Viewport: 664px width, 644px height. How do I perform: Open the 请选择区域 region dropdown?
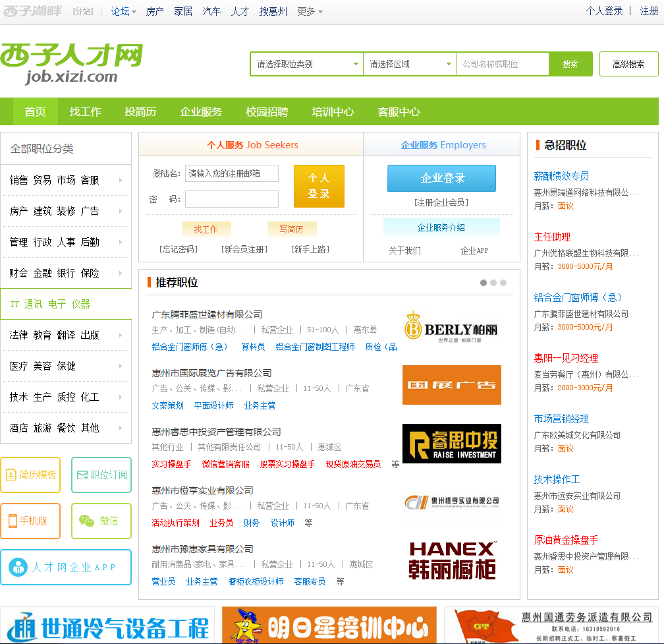click(410, 64)
